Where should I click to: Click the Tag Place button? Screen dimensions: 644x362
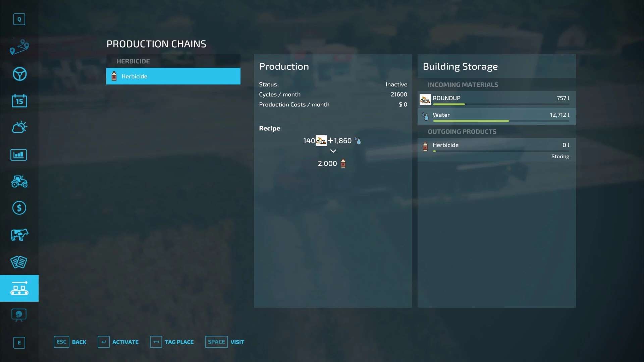172,342
